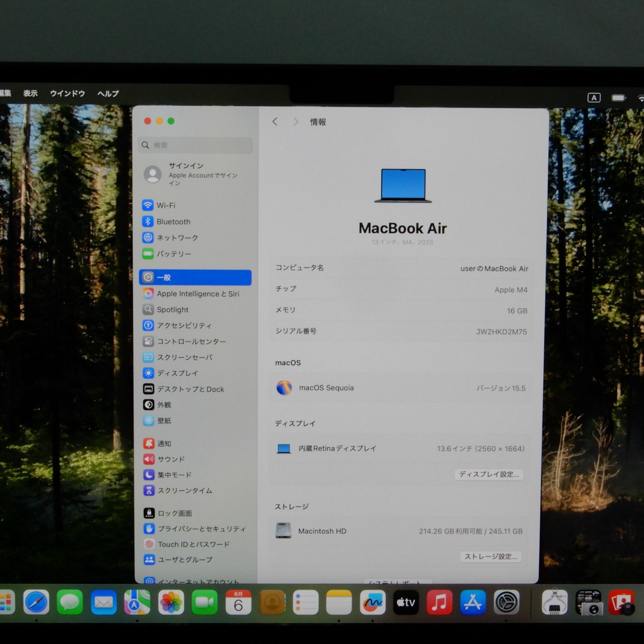Open Image Capture in Dock

(589, 602)
